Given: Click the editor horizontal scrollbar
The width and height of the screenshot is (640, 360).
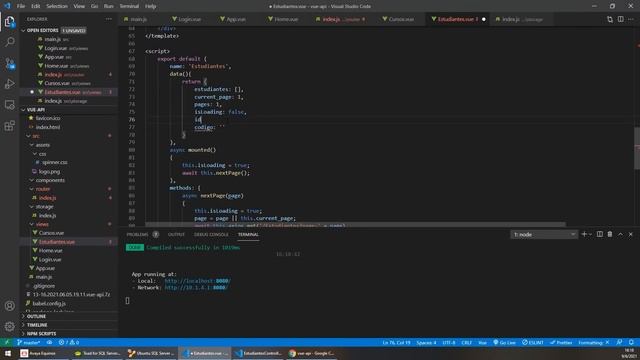Looking at the screenshot, I should 355,224.
